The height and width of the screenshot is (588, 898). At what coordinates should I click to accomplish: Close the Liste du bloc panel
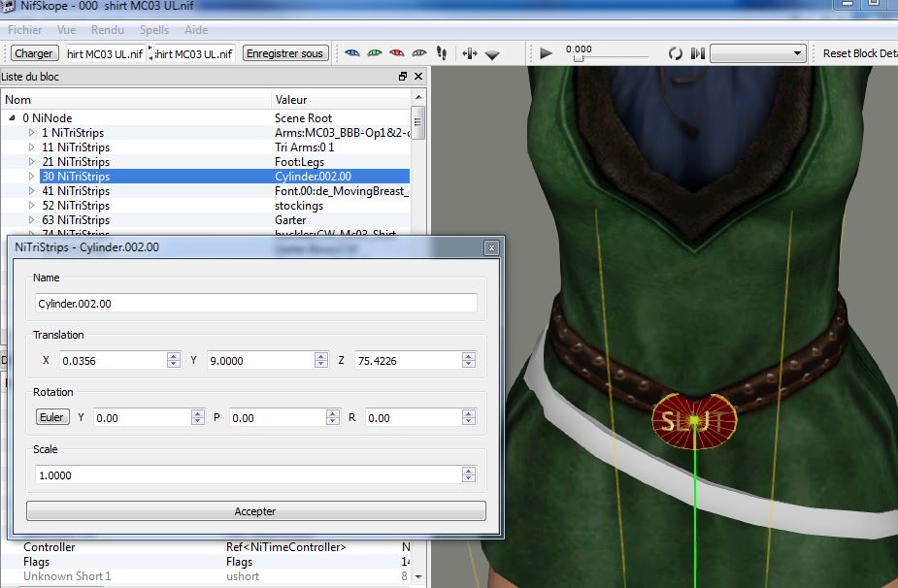(x=418, y=77)
